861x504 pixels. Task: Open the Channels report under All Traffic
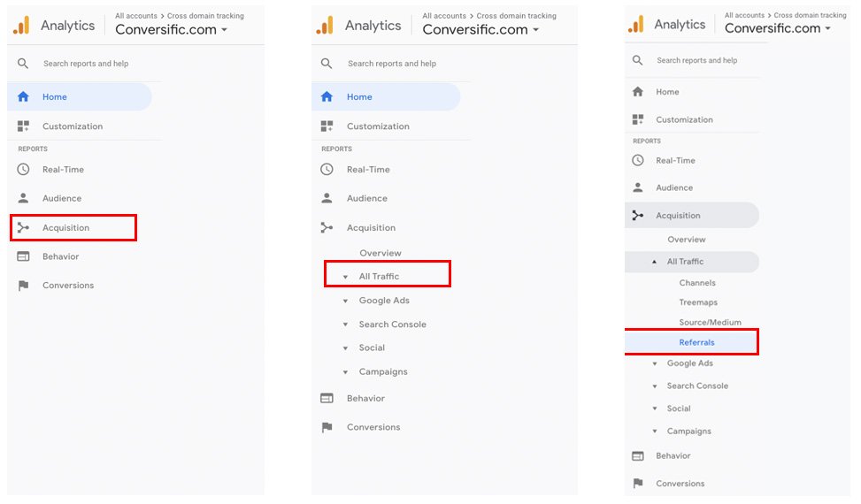coord(697,283)
